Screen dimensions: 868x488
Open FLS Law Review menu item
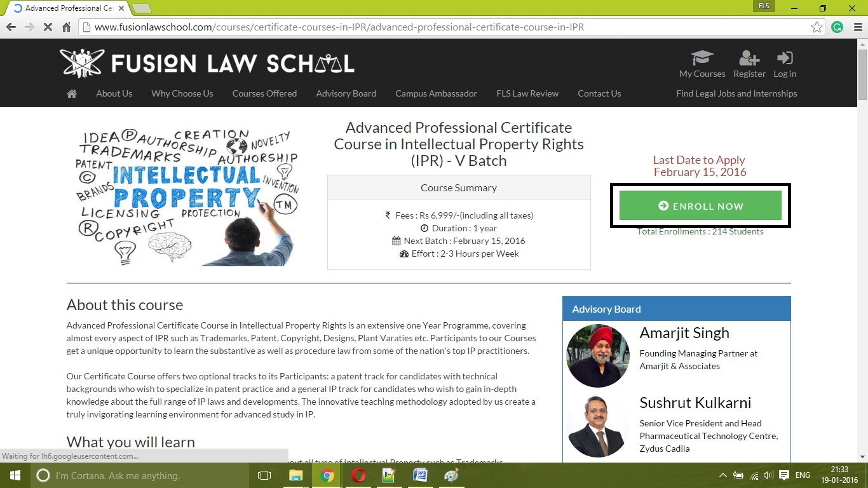tap(527, 93)
